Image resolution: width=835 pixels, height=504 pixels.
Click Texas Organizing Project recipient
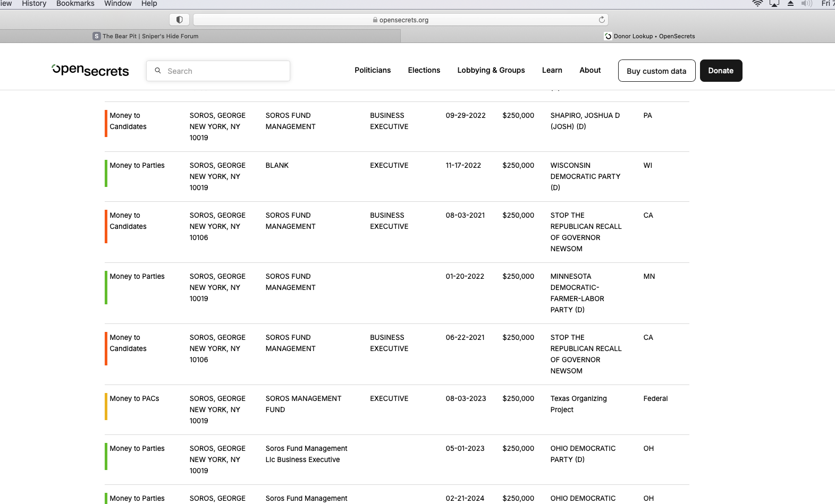pyautogui.click(x=578, y=404)
